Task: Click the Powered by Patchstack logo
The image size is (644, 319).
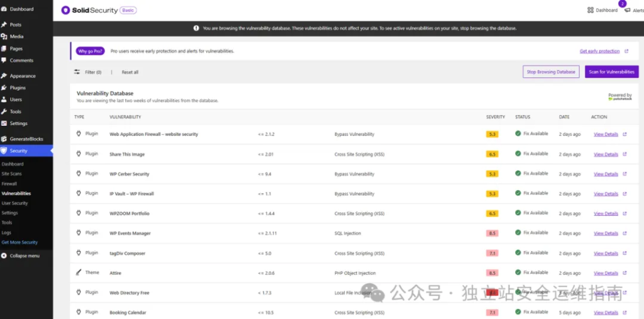Action: pyautogui.click(x=619, y=97)
